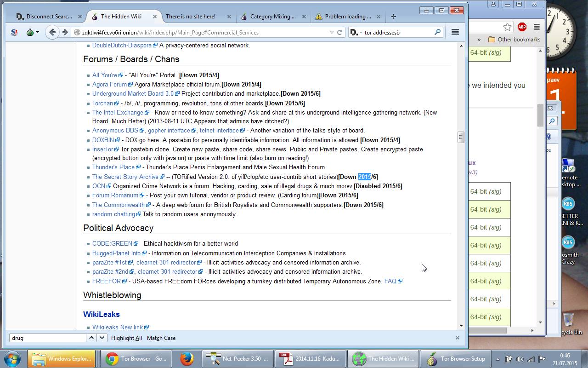This screenshot has height=368, width=588.
Task: Click the search magnifier icon in search box
Action: (x=438, y=32)
